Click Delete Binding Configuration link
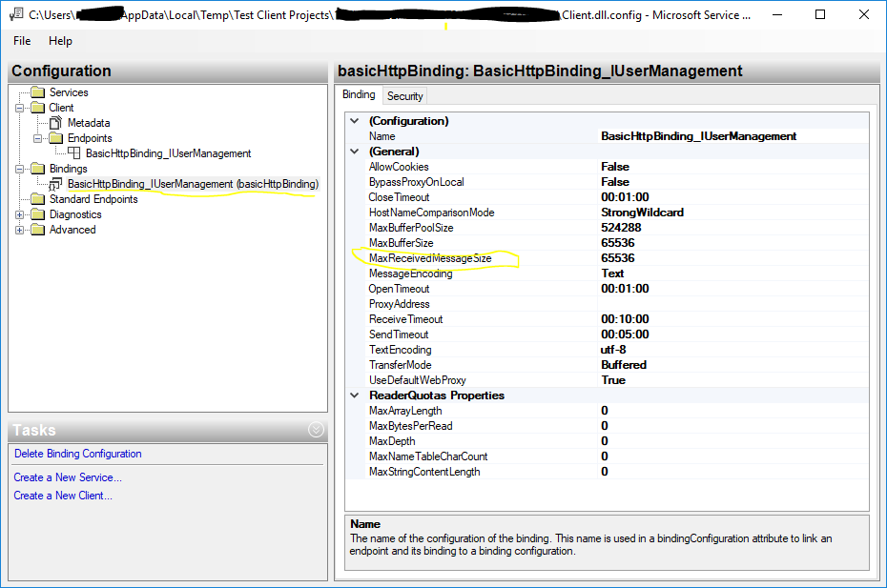 [78, 454]
